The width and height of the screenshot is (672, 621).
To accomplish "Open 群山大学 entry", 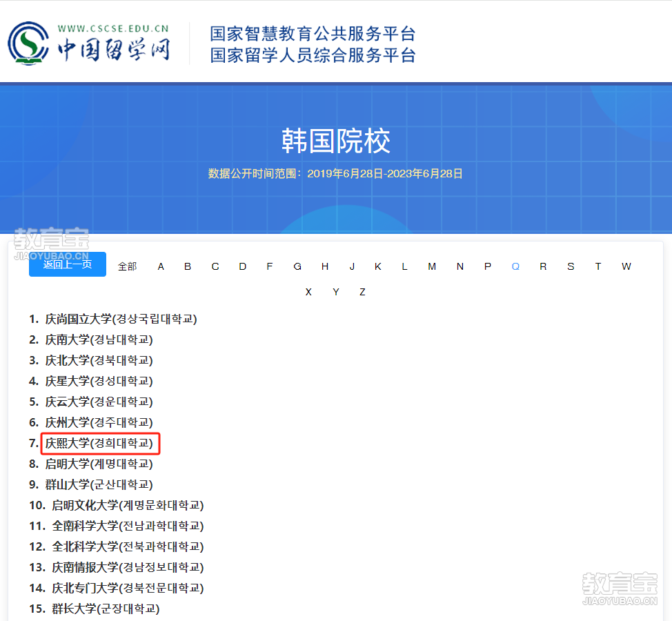I will [99, 484].
